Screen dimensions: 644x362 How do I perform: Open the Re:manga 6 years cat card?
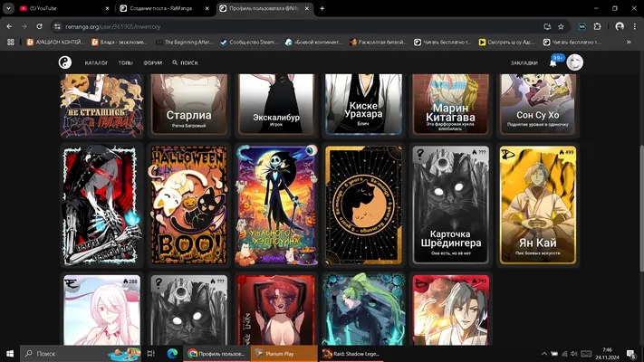pos(363,205)
